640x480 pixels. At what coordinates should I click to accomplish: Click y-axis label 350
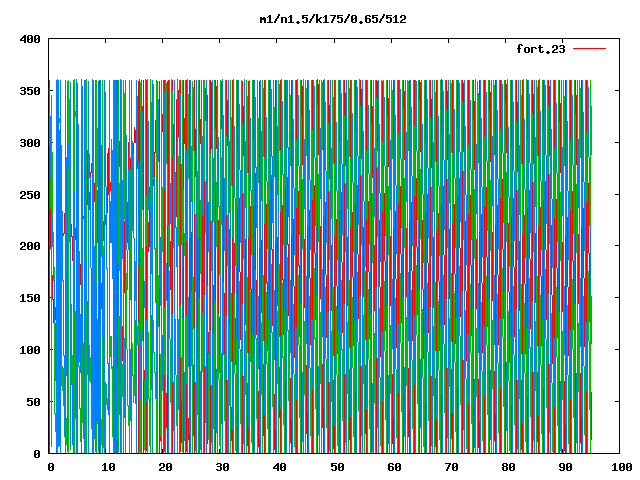[30, 91]
